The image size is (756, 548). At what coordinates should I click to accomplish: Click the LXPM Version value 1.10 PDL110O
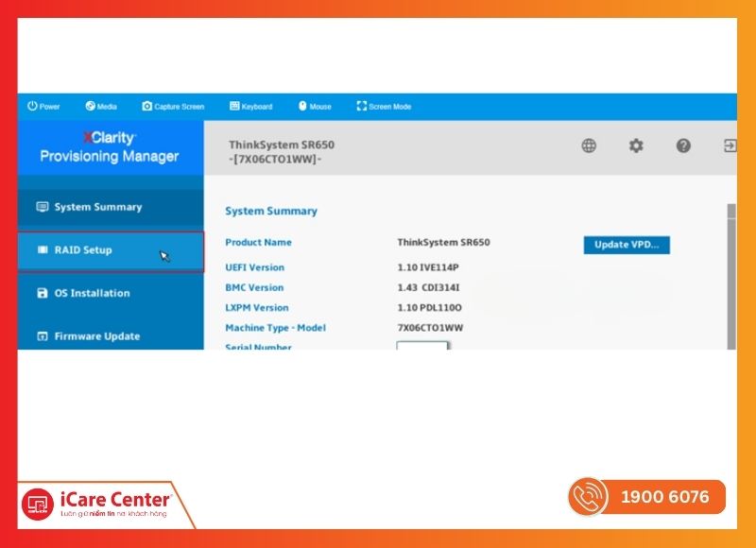pos(429,308)
